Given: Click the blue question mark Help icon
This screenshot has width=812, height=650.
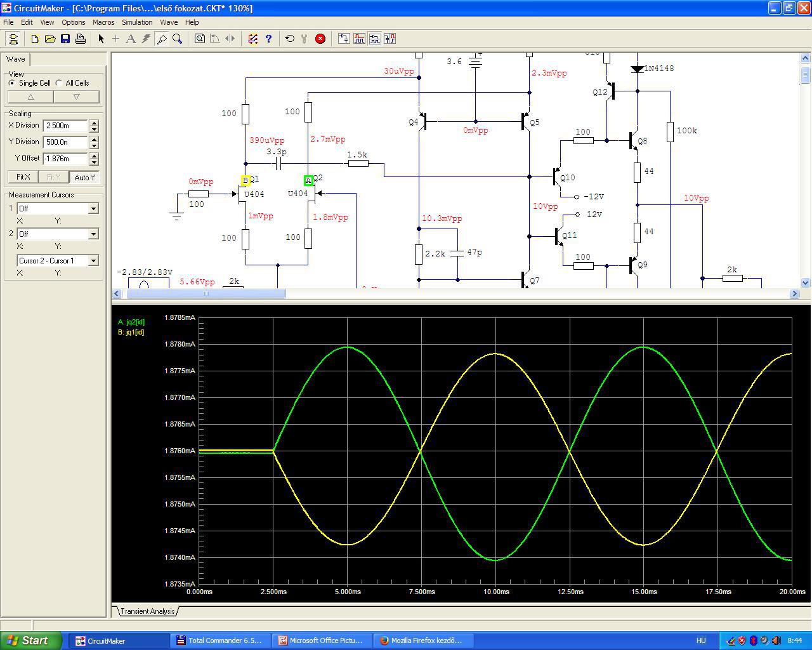Looking at the screenshot, I should pyautogui.click(x=268, y=39).
